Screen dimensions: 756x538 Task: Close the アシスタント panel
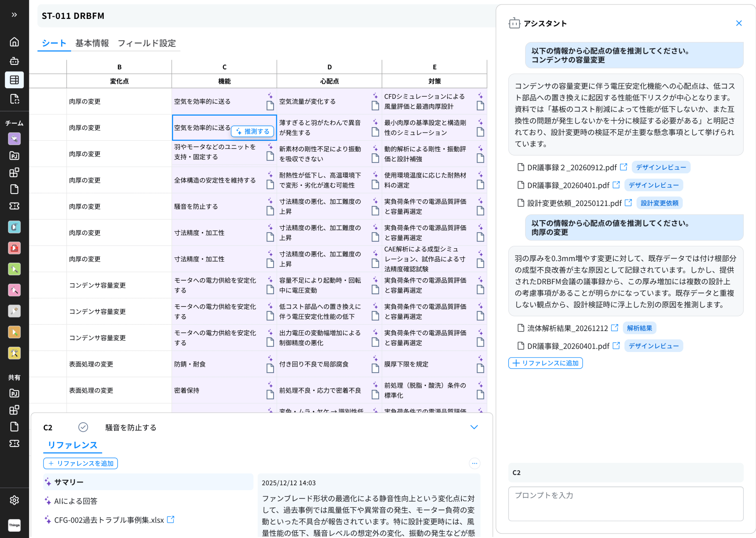tap(739, 23)
